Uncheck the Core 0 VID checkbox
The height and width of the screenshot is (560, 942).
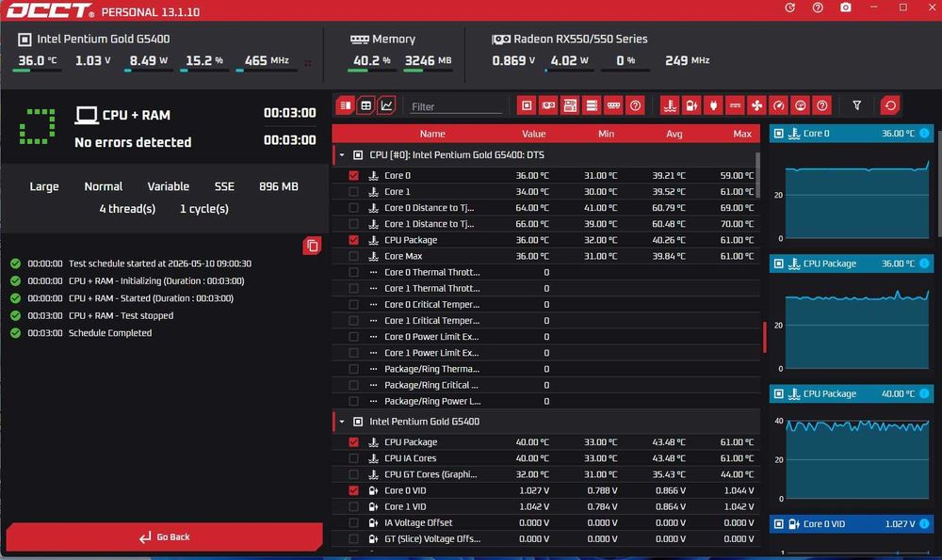[353, 490]
